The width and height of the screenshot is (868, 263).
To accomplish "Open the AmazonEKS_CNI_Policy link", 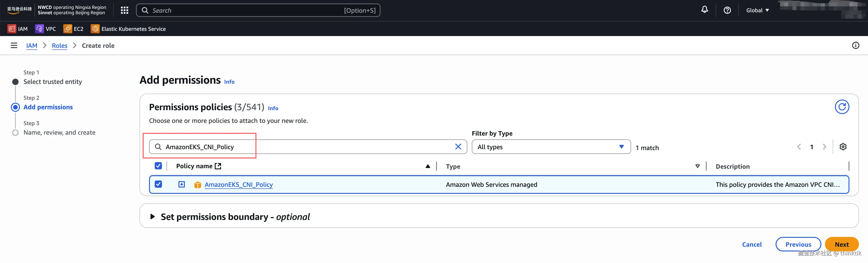I will 239,185.
